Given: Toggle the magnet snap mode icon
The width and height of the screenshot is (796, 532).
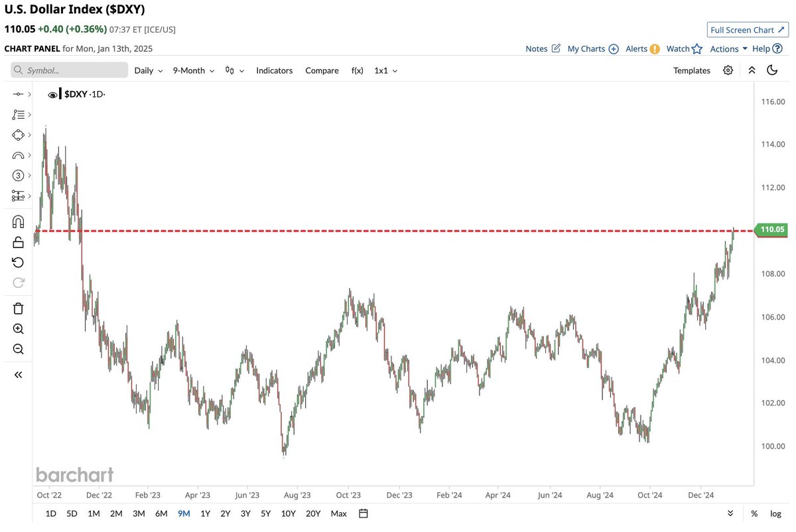Looking at the screenshot, I should (x=18, y=222).
